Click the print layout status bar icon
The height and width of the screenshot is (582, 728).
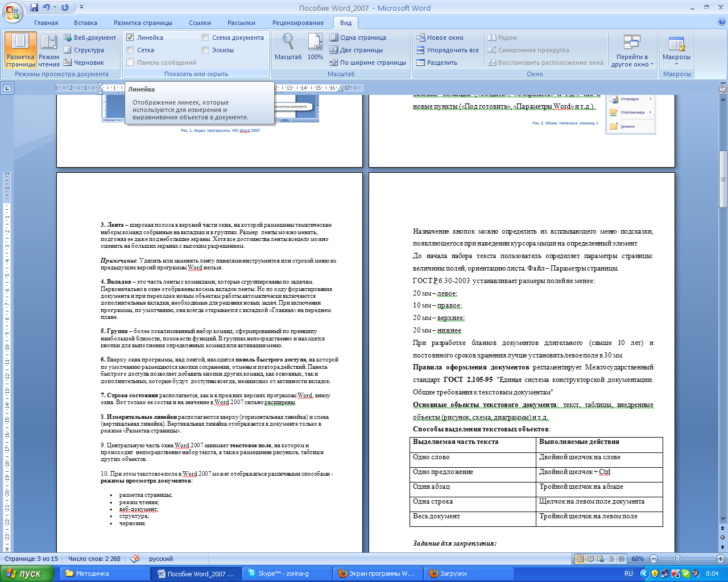(580, 559)
